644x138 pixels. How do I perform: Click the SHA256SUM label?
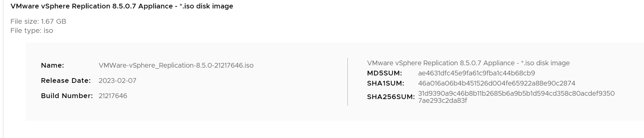[x=391, y=97]
